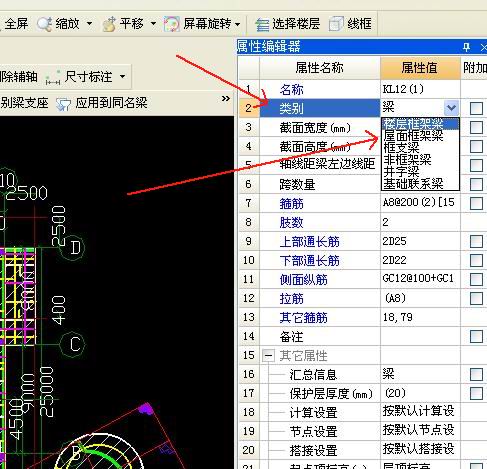Click the pan (平移) hand icon

(x=109, y=24)
